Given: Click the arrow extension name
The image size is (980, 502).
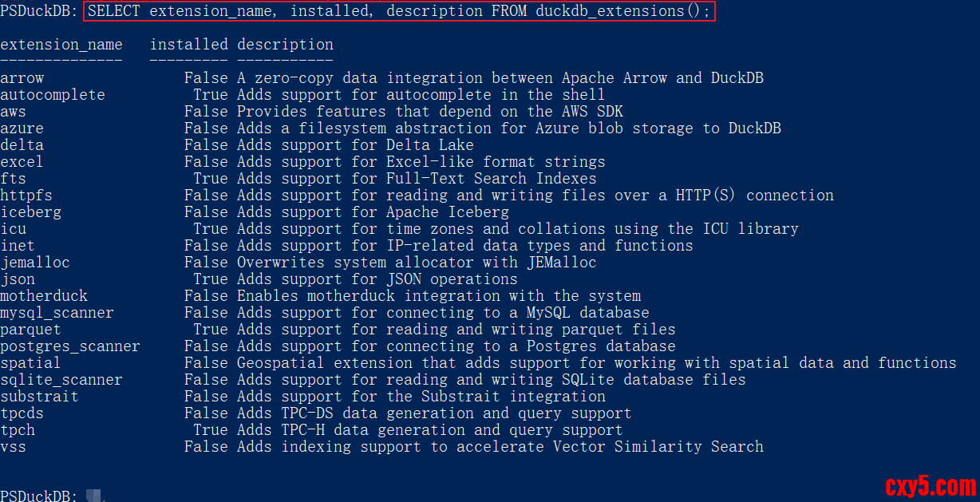Looking at the screenshot, I should [x=22, y=78].
